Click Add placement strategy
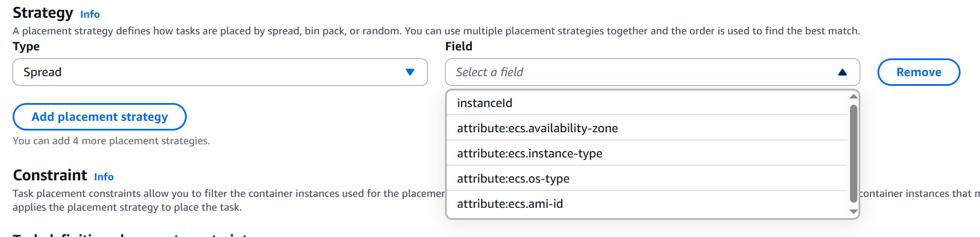Screen dimensions: 980x237 100,117
